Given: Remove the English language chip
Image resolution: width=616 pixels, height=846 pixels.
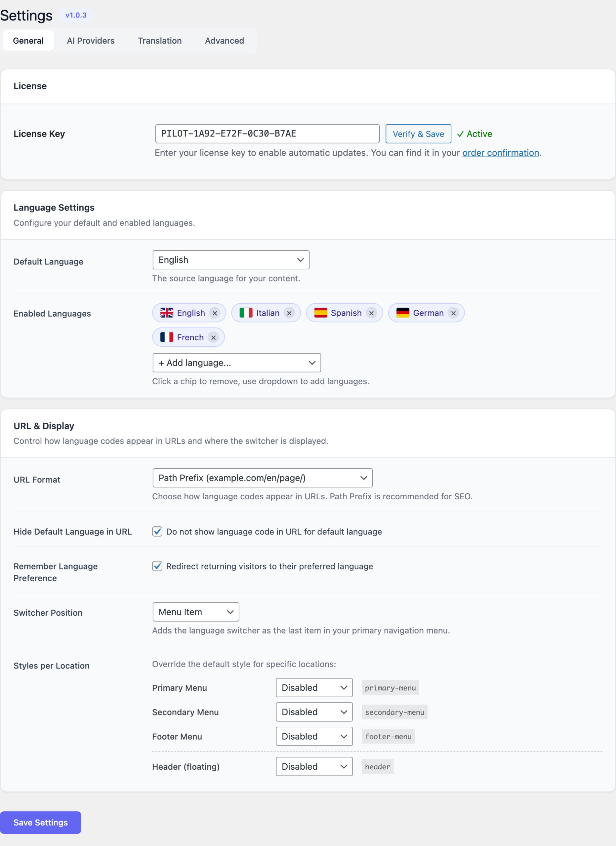Looking at the screenshot, I should click(215, 313).
